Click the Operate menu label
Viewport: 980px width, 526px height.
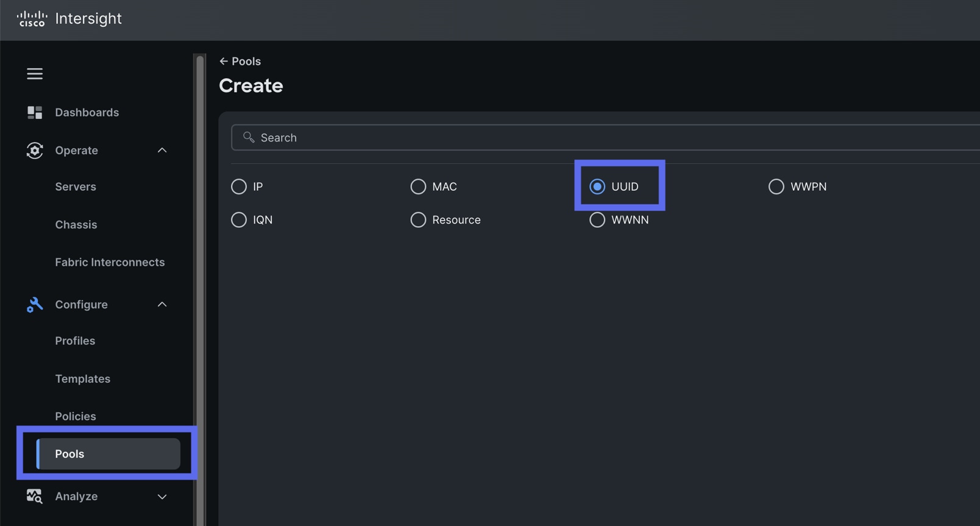pos(77,150)
